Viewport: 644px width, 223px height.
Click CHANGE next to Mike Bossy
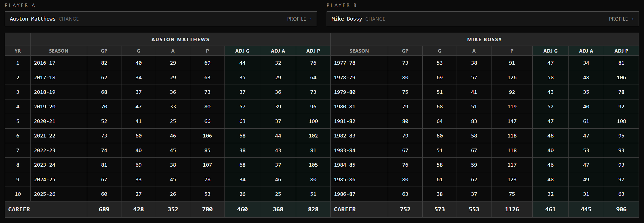tap(375, 19)
